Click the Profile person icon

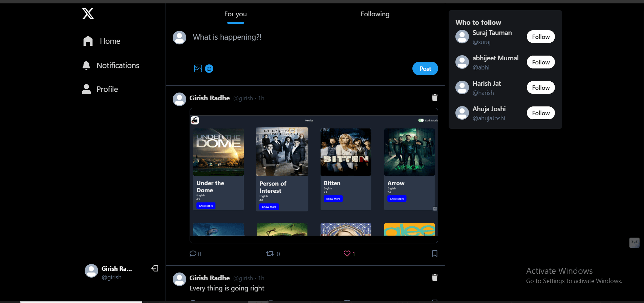86,89
